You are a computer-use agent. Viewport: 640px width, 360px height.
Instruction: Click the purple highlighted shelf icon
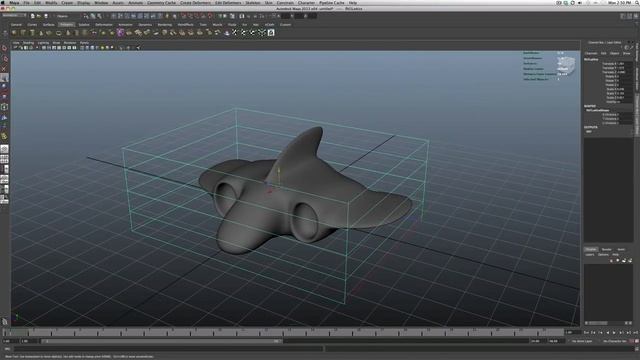pos(120,33)
